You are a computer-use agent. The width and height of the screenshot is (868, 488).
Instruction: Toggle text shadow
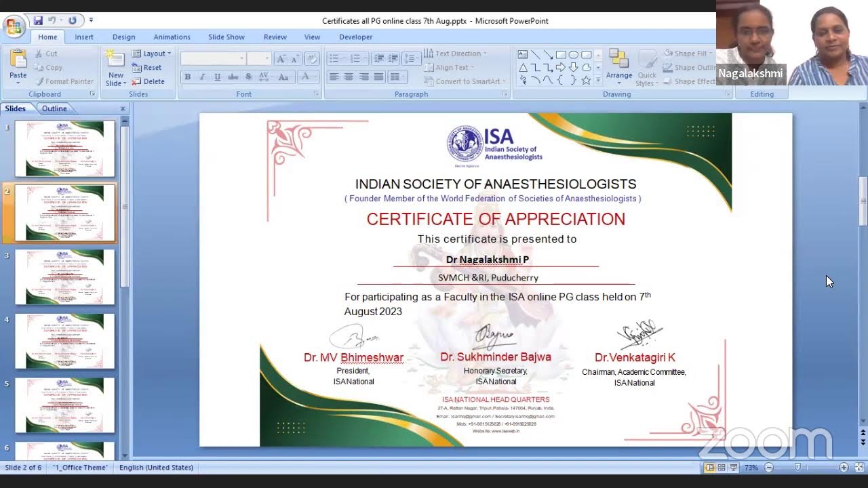[248, 77]
